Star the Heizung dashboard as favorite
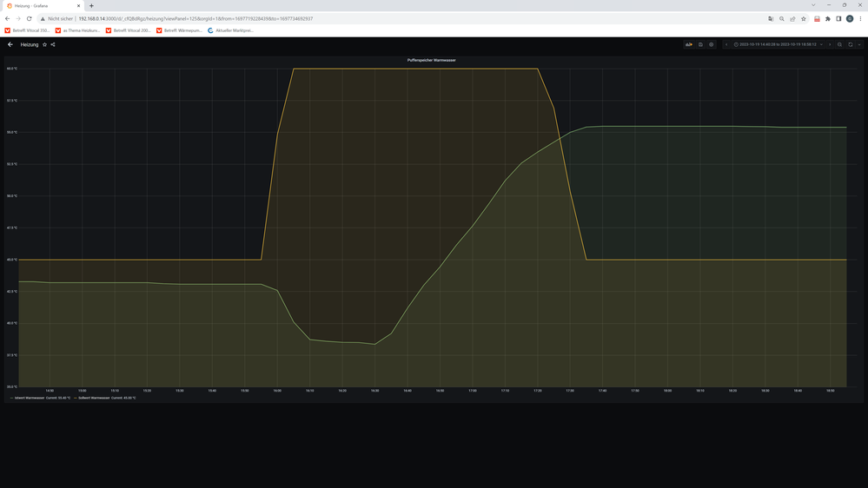 [45, 44]
